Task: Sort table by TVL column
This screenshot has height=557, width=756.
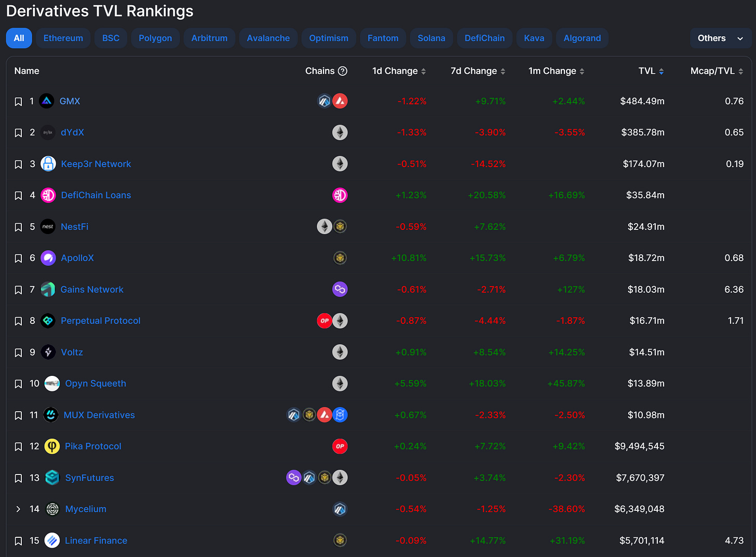Action: [x=651, y=71]
